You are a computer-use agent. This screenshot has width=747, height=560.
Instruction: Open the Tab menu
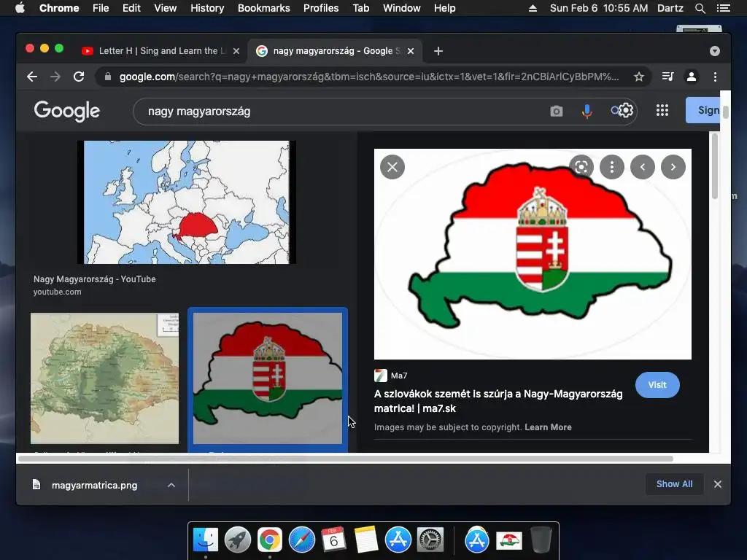pyautogui.click(x=361, y=8)
